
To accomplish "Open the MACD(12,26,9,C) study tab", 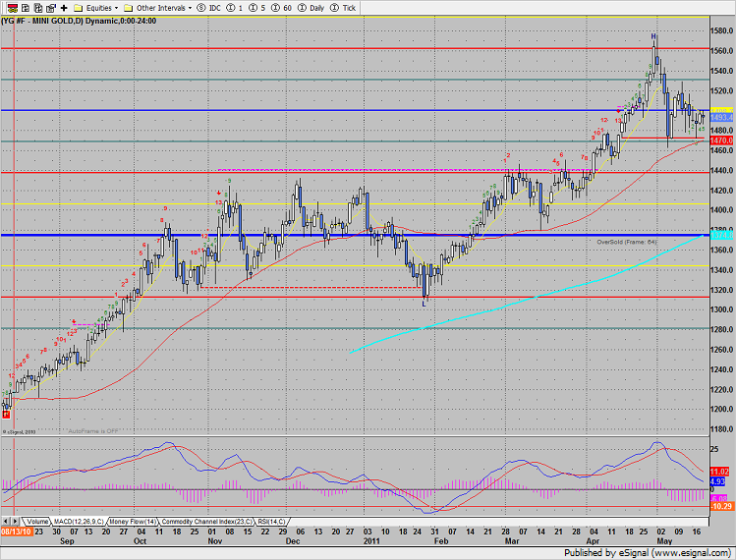I will 79,522.
